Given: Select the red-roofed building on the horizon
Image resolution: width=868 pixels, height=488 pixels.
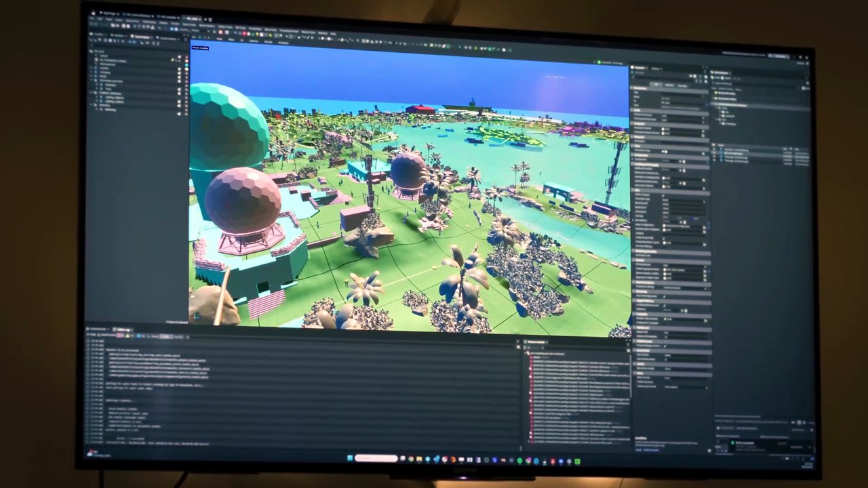Looking at the screenshot, I should 420,108.
